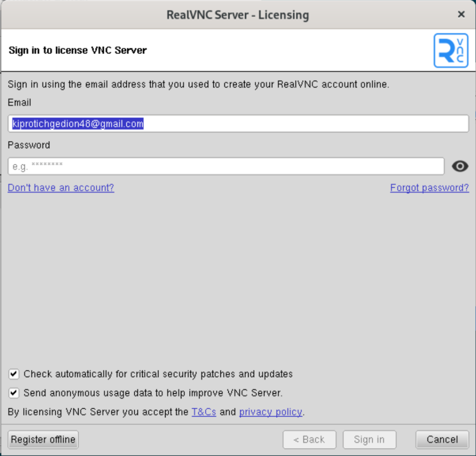Close the Licensing window with the X
The width and height of the screenshot is (476, 456).
[461, 14]
